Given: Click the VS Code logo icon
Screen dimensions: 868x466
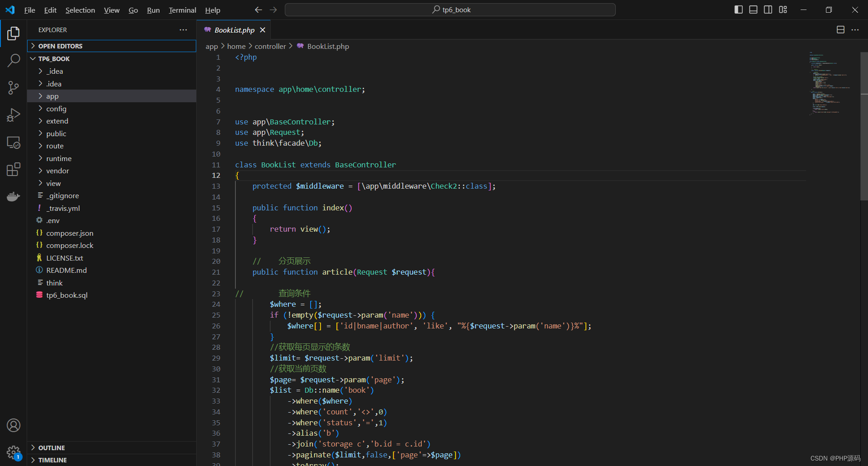Looking at the screenshot, I should pos(10,10).
